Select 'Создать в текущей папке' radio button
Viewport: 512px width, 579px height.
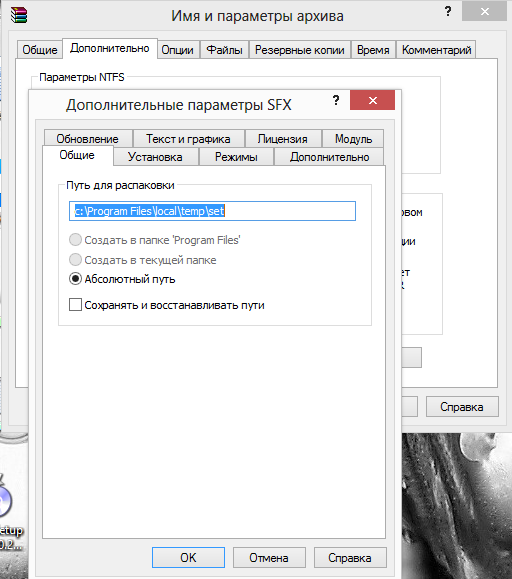[x=75, y=260]
